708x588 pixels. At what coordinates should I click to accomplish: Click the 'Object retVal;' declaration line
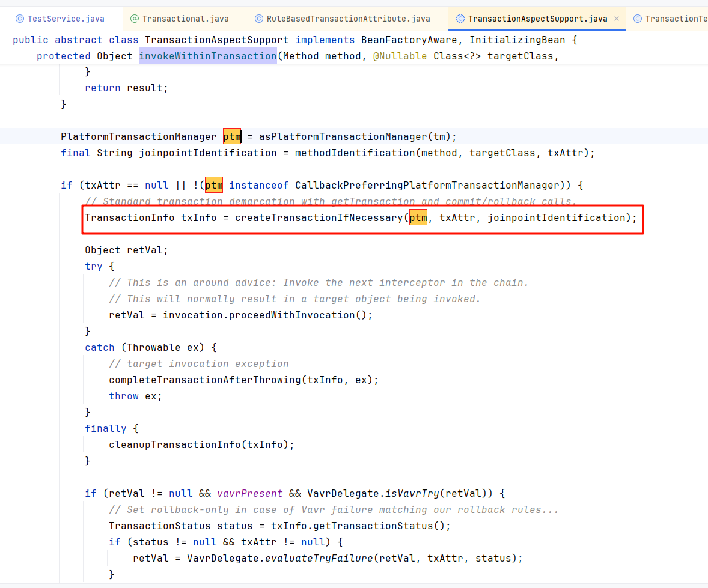point(126,250)
